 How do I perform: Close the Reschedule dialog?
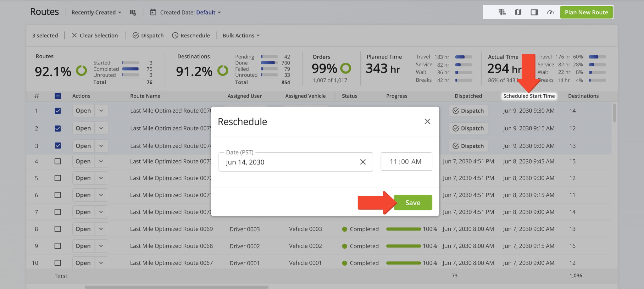427,121
